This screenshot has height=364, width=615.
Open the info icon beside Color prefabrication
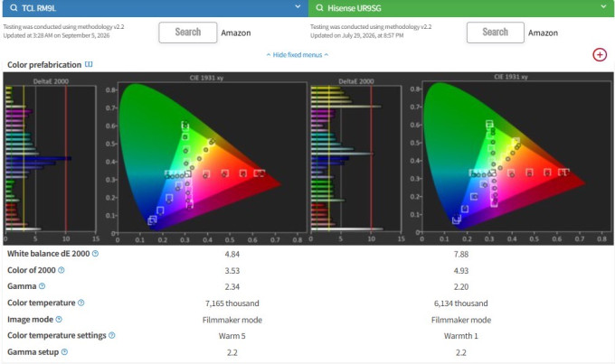click(x=89, y=64)
